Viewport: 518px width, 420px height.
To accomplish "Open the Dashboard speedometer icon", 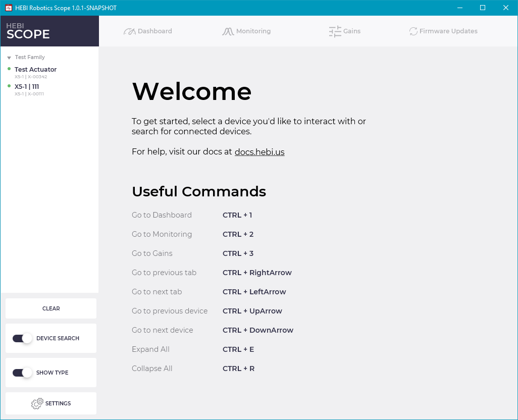I will coord(130,31).
